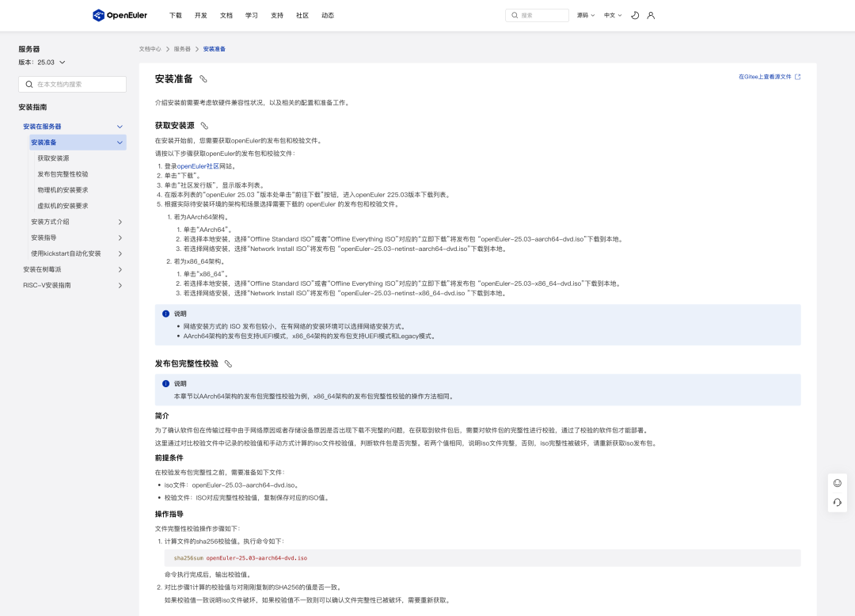Open the 源码 dropdown in header
855x616 pixels.
coord(586,15)
